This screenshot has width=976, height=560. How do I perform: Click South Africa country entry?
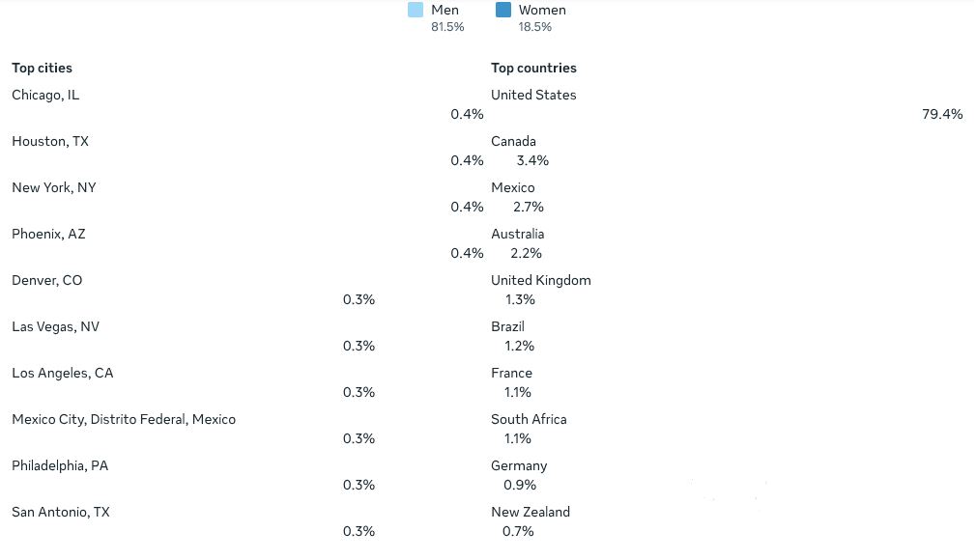[529, 419]
